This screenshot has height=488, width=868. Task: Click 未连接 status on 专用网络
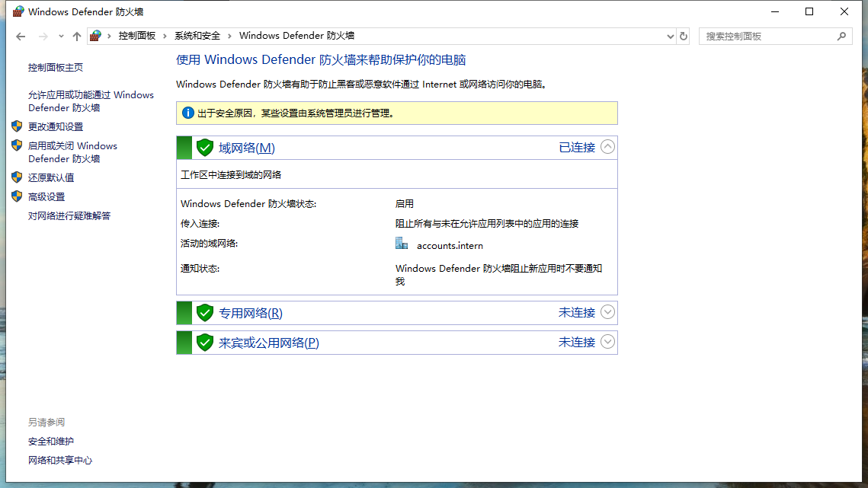577,313
